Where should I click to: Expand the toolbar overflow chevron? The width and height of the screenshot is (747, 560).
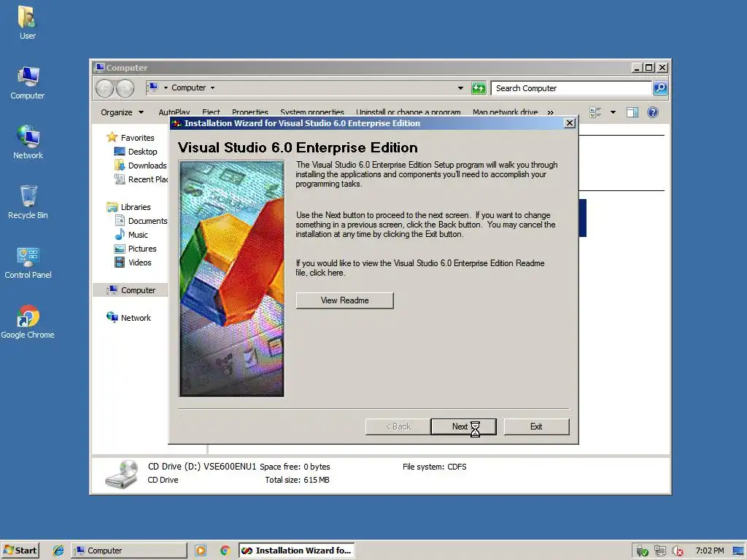pos(551,112)
